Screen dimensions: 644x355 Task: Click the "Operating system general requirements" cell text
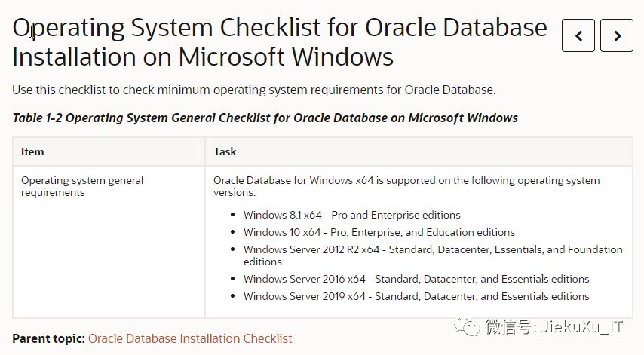click(81, 186)
